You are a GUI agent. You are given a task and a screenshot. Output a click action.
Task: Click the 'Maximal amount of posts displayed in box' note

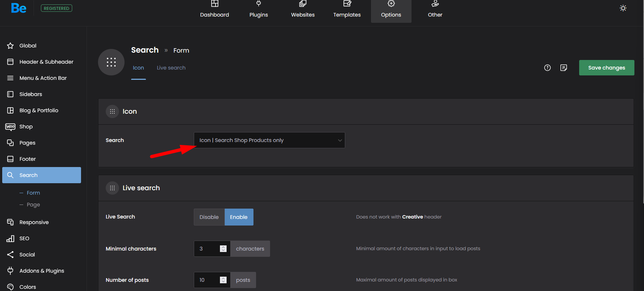406,280
